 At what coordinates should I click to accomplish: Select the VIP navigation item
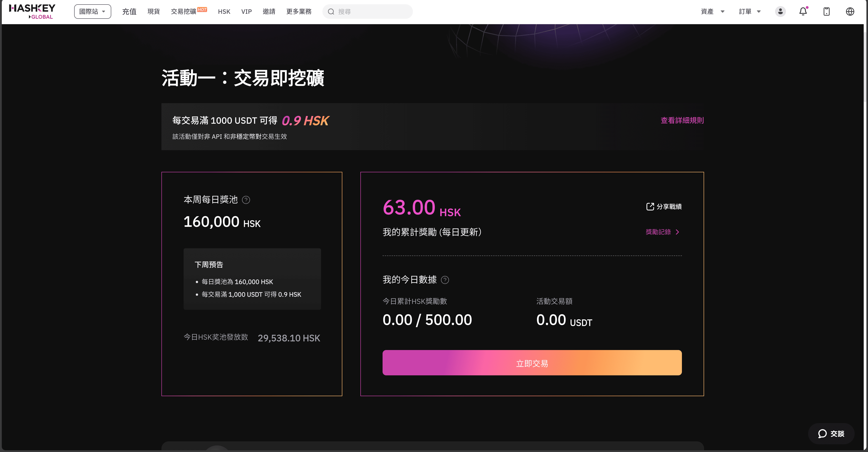point(246,12)
